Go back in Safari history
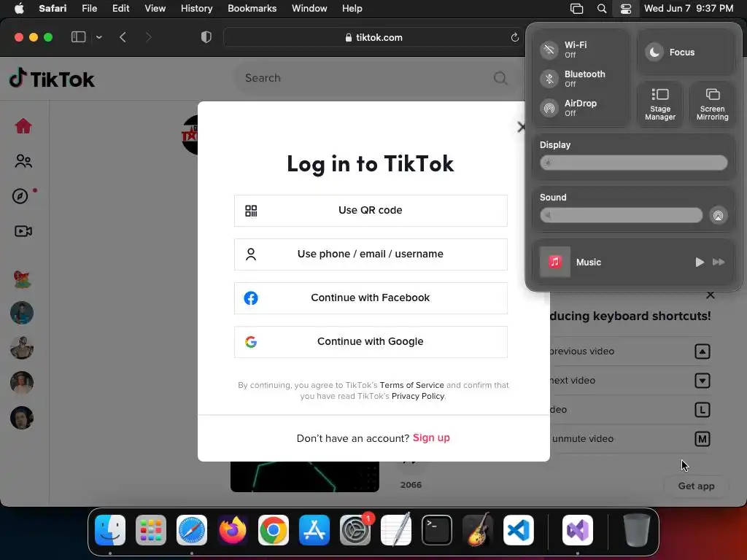The image size is (747, 560). tap(123, 37)
